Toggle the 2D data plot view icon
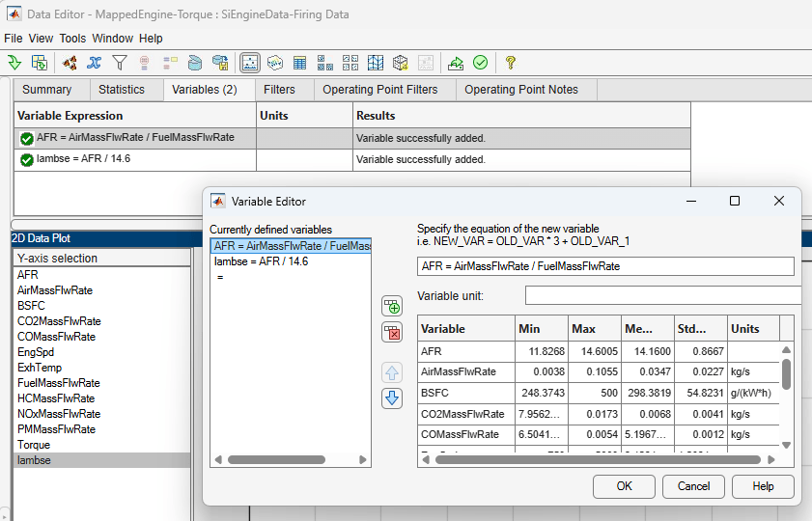This screenshot has height=521, width=812. [x=250, y=63]
